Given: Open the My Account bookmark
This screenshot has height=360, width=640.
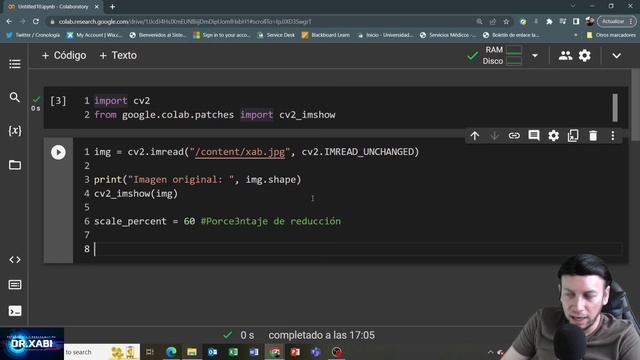Looking at the screenshot, I should coord(94,35).
